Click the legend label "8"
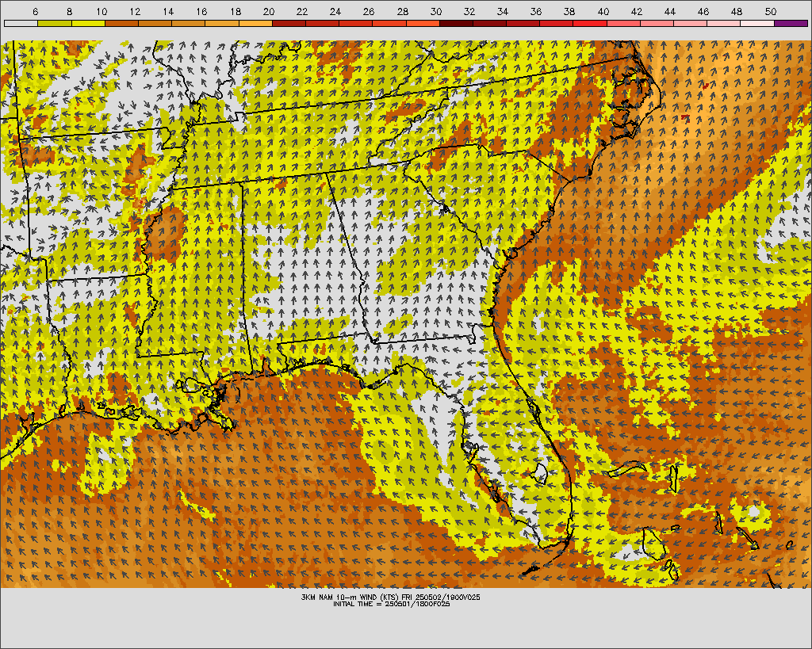 coord(70,12)
